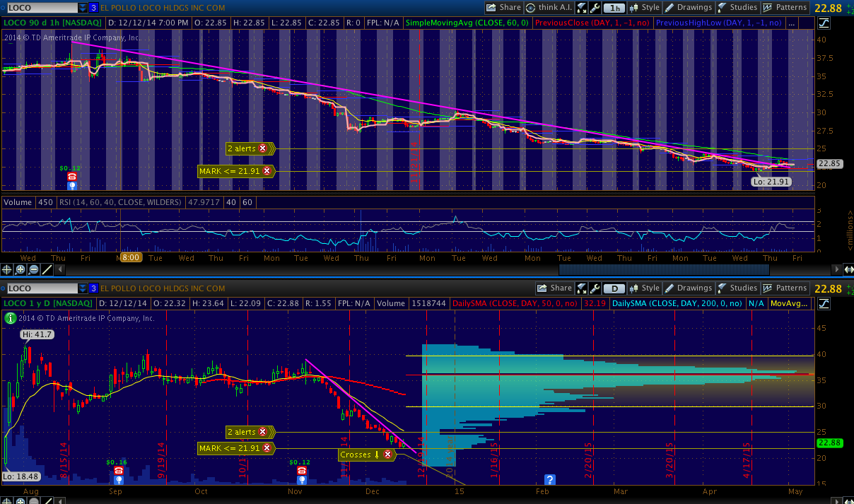Delete the lower chart MARK <= 21.91 alert
The height and width of the screenshot is (504, 854).
pos(267,447)
